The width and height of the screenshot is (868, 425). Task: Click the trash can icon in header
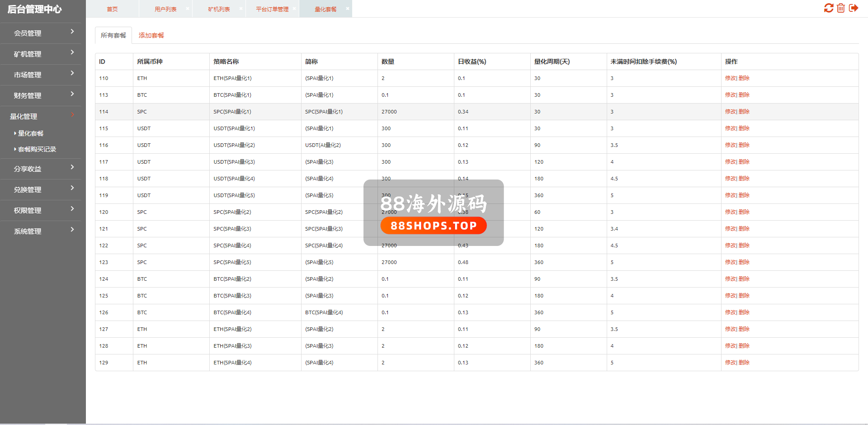pos(841,8)
